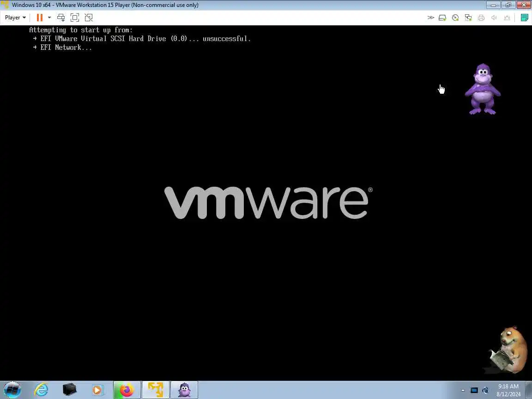Screen dimensions: 532x399
Task: Click the Show Desktop strip
Action: [528, 390]
